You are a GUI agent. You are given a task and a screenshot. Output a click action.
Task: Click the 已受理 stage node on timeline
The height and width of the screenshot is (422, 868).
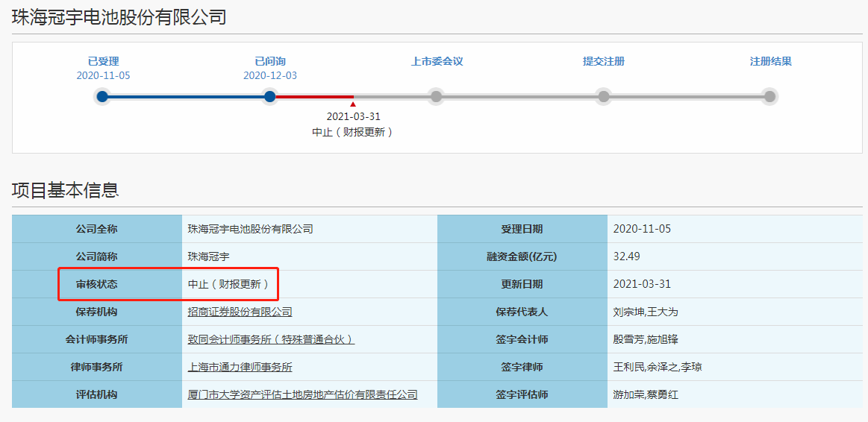point(102,97)
